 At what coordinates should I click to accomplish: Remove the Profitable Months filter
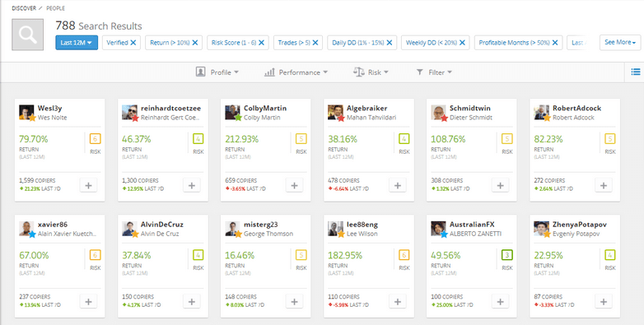coord(554,43)
